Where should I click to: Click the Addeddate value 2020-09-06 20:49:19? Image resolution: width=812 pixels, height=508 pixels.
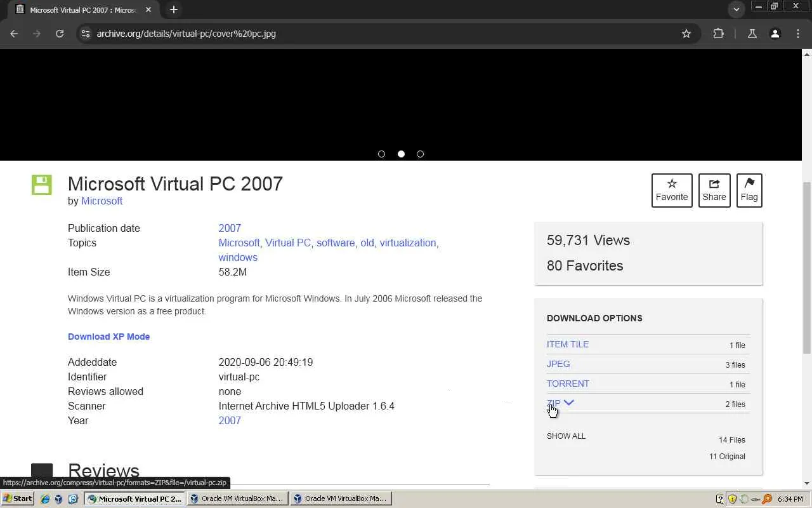click(266, 362)
